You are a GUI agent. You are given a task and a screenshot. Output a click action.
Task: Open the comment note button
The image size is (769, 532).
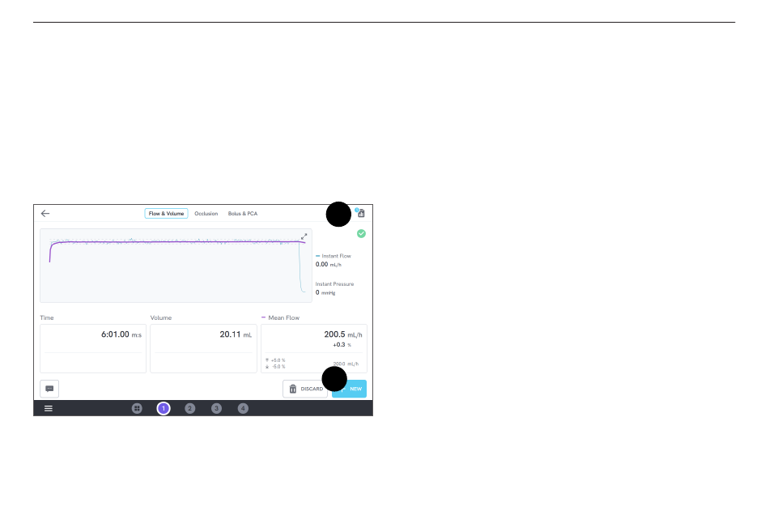pyautogui.click(x=49, y=389)
